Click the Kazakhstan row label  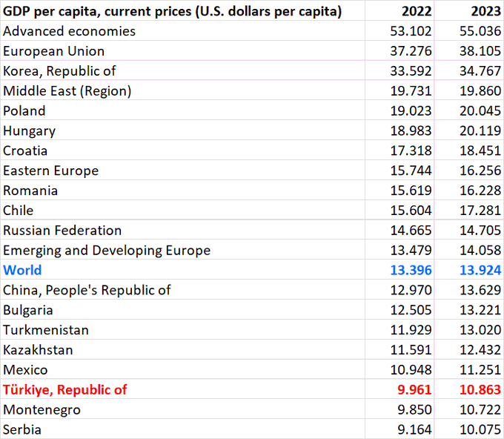click(38, 350)
